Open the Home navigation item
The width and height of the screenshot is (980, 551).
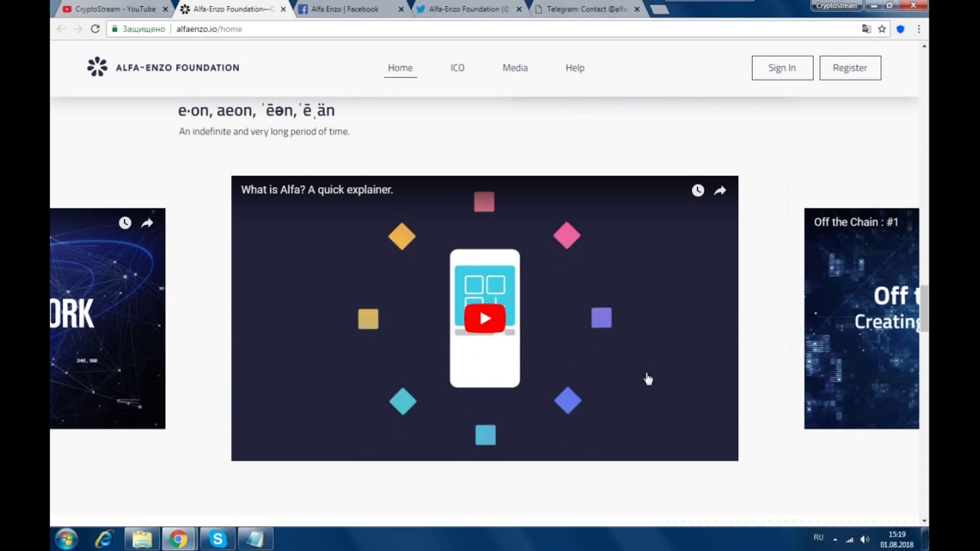tap(400, 67)
